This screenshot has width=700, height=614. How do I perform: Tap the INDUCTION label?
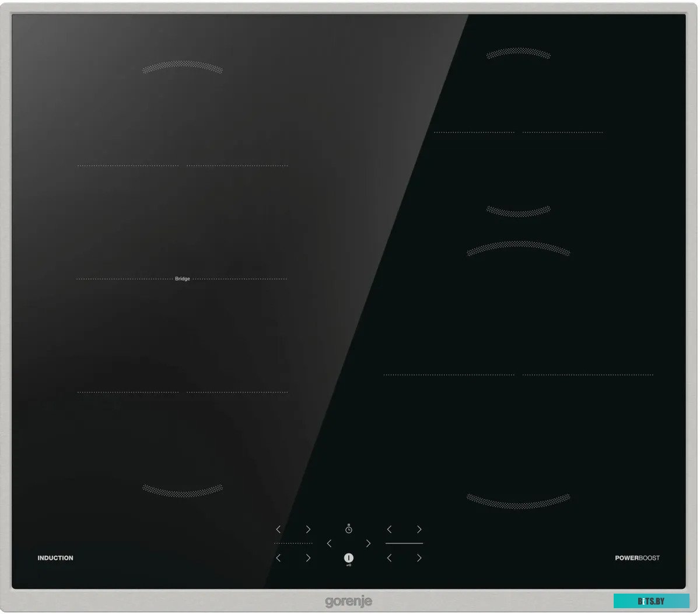(x=55, y=558)
